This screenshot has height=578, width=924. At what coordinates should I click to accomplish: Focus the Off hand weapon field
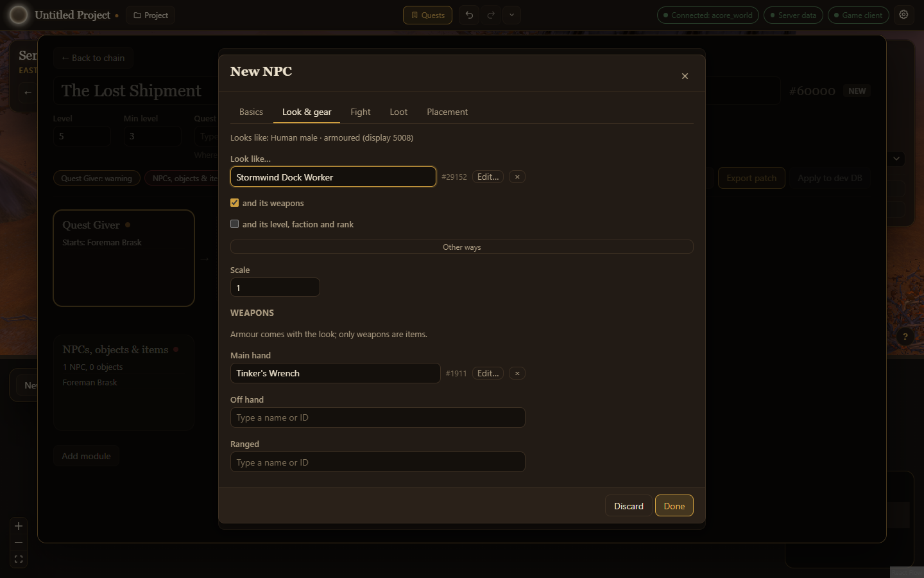pyautogui.click(x=377, y=417)
